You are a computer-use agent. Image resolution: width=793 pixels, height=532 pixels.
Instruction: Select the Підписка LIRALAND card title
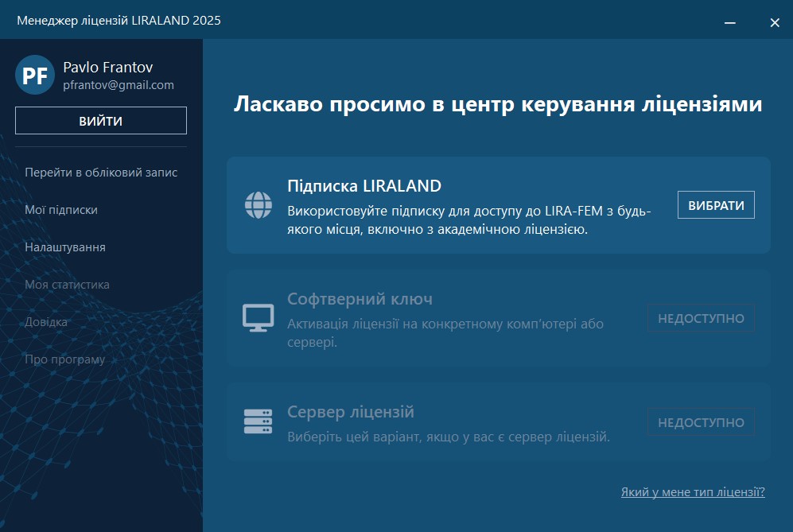(363, 186)
